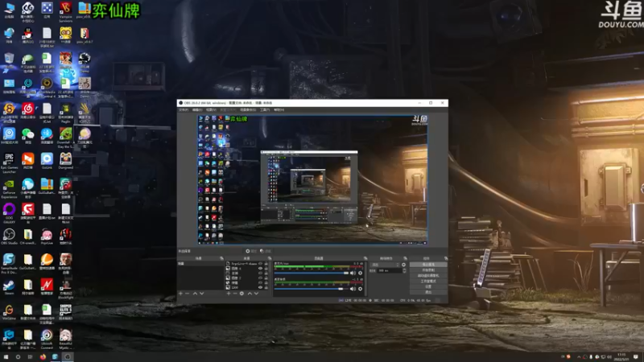Open the WeGame desktop shortcut
The height and width of the screenshot is (362, 644).
click(9, 312)
